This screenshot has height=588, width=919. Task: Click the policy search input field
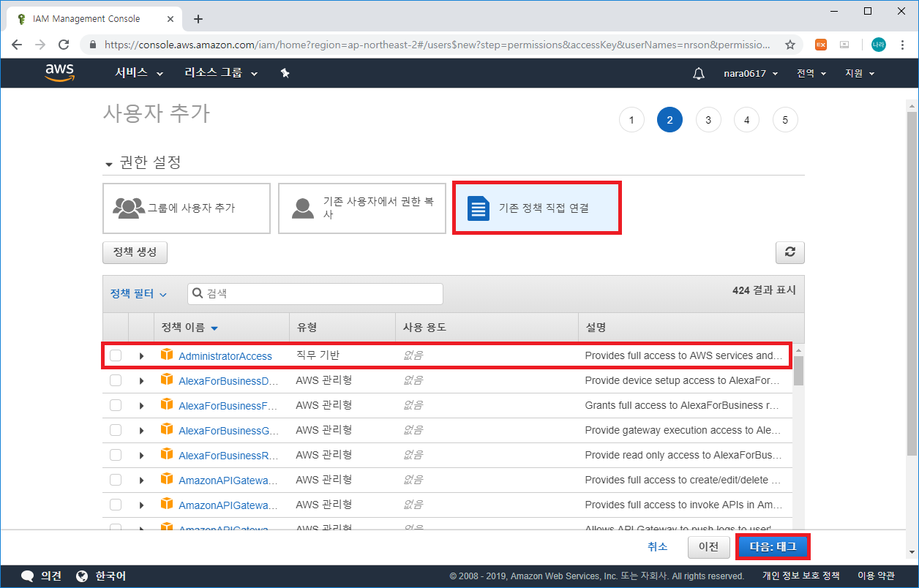pos(315,293)
